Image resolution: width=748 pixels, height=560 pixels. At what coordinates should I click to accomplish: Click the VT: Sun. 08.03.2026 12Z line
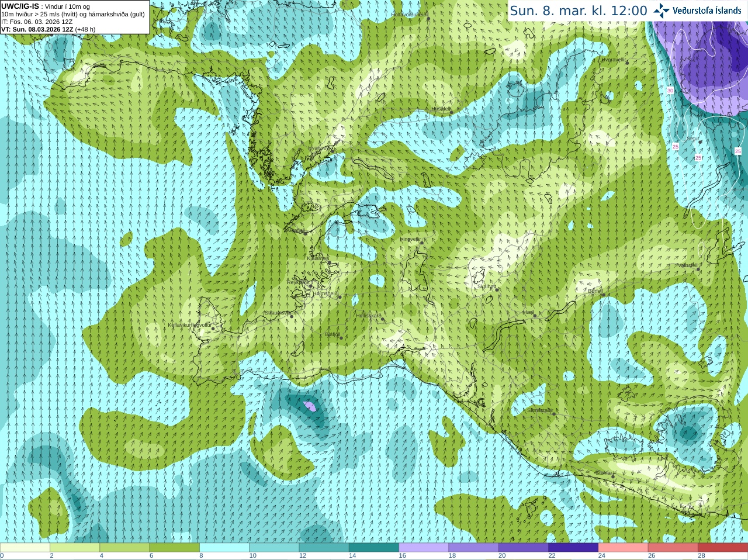pos(37,29)
